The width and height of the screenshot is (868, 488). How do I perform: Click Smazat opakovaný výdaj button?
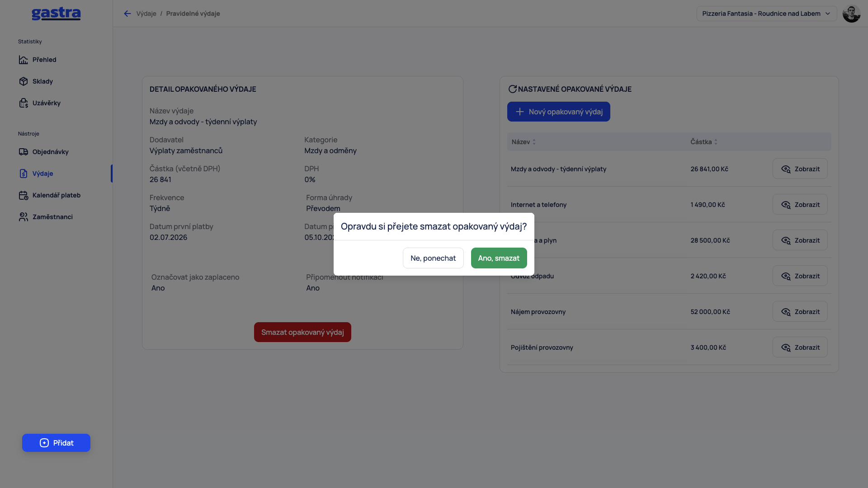(302, 332)
